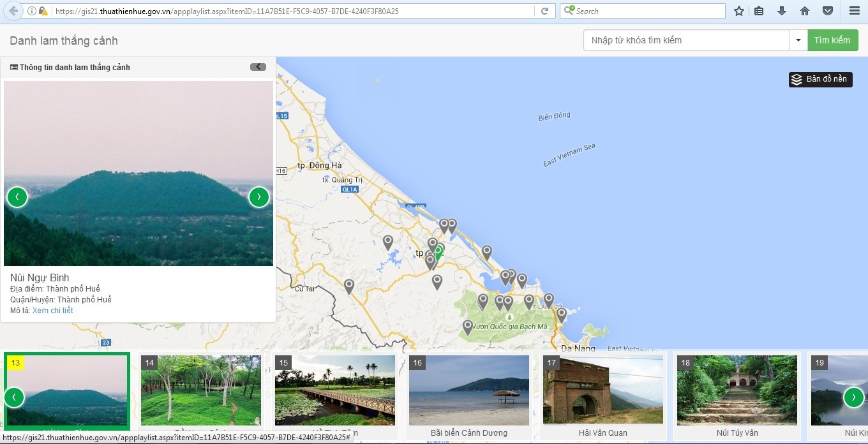The height and width of the screenshot is (444, 868).
Task: Select thumbnail 16 Bãi biển Cảnh Dương
Action: coord(469,390)
